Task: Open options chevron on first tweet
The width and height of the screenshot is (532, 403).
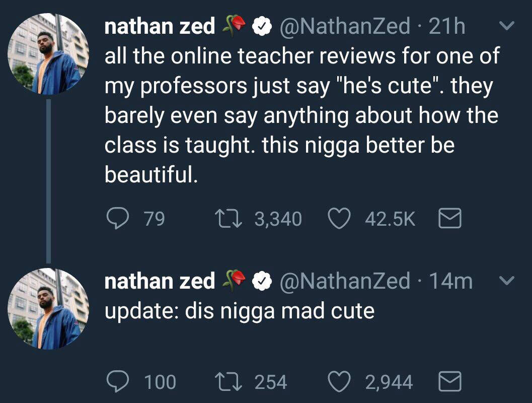Action: (x=508, y=26)
